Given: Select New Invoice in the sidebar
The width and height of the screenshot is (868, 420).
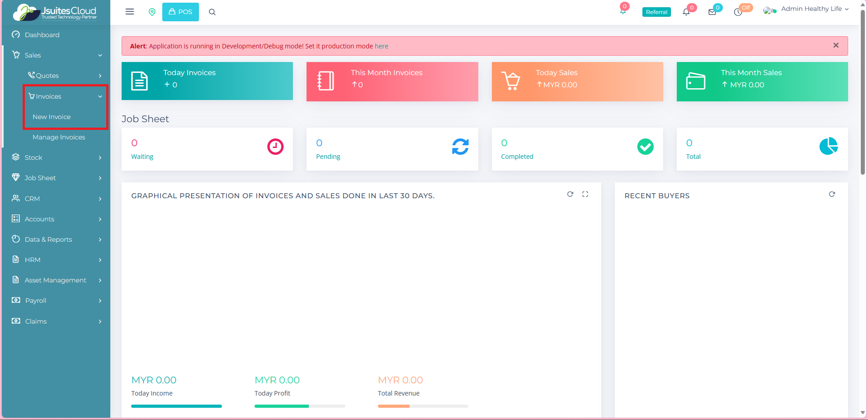Looking at the screenshot, I should pyautogui.click(x=52, y=117).
